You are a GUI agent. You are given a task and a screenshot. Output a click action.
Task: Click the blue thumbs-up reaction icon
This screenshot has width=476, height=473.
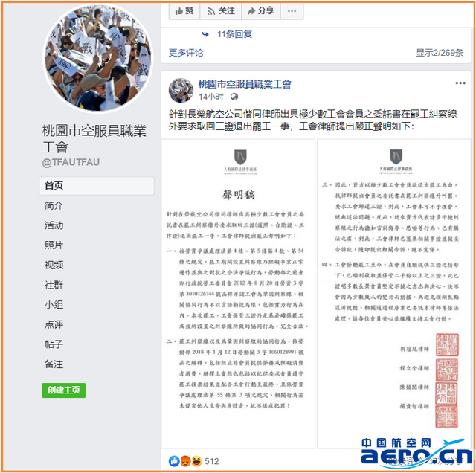point(174,461)
